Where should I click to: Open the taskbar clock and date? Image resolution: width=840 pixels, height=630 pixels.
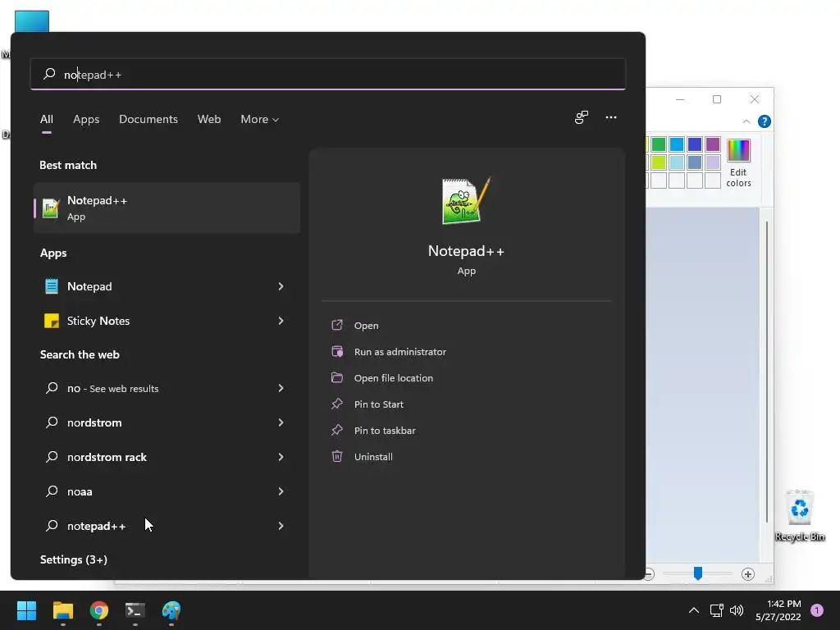coord(778,610)
